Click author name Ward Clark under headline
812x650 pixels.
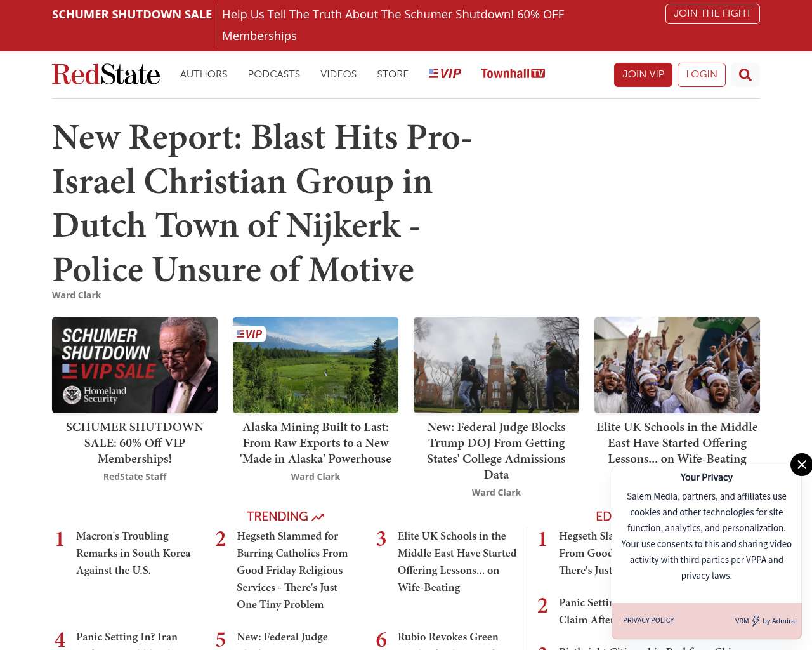(x=76, y=295)
